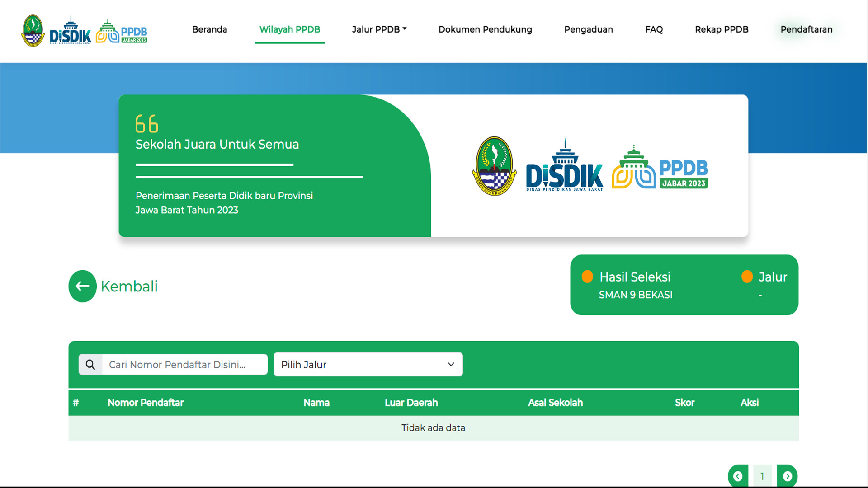Click orange dot beside Hasil Seleksi
Screen dimensions: 868x488
coord(587,277)
